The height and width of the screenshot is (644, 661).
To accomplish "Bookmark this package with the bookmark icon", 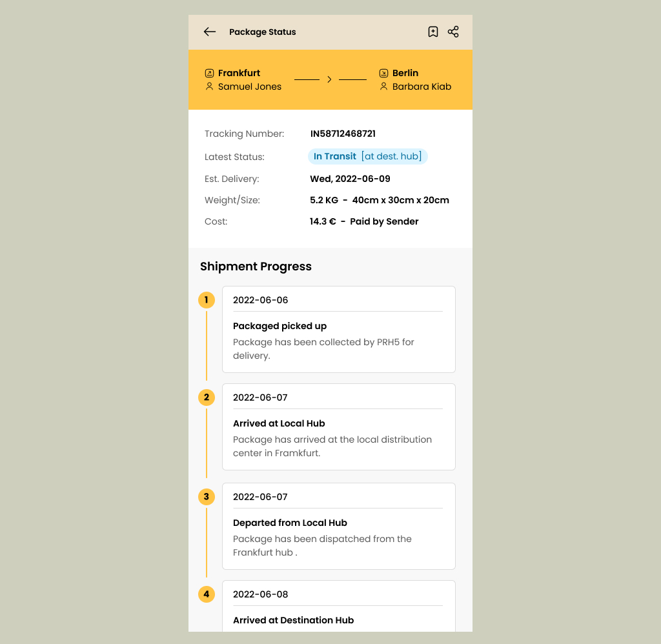I will pos(433,32).
